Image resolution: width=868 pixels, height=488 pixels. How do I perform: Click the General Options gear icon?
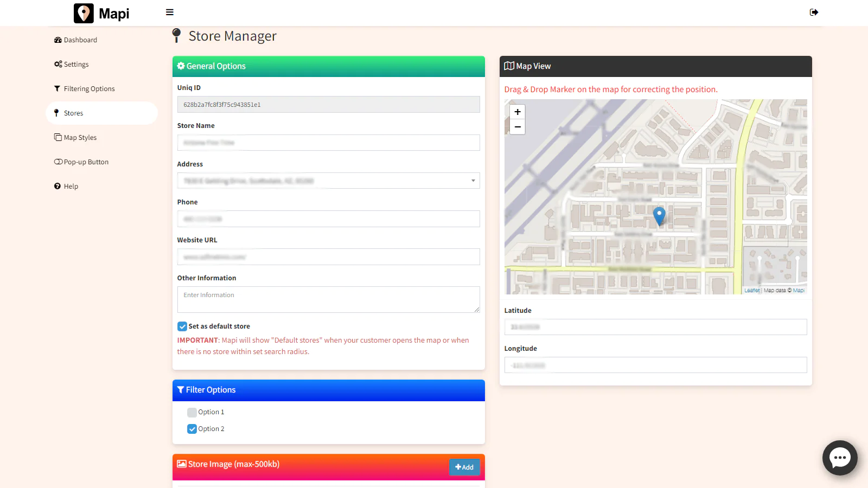181,66
